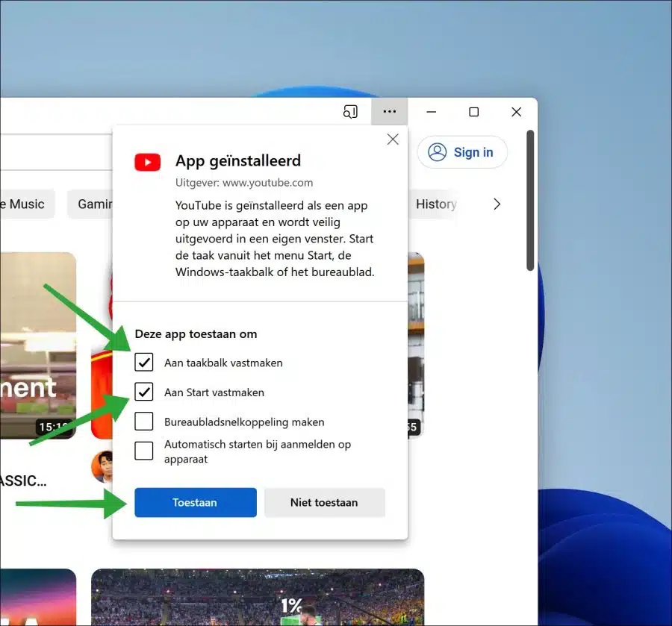Open video thumbnail with 15: duration
The width and height of the screenshot is (672, 626).
(38, 345)
